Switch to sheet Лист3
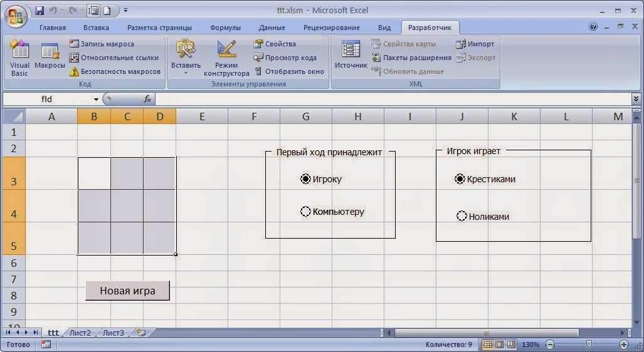 tap(113, 333)
